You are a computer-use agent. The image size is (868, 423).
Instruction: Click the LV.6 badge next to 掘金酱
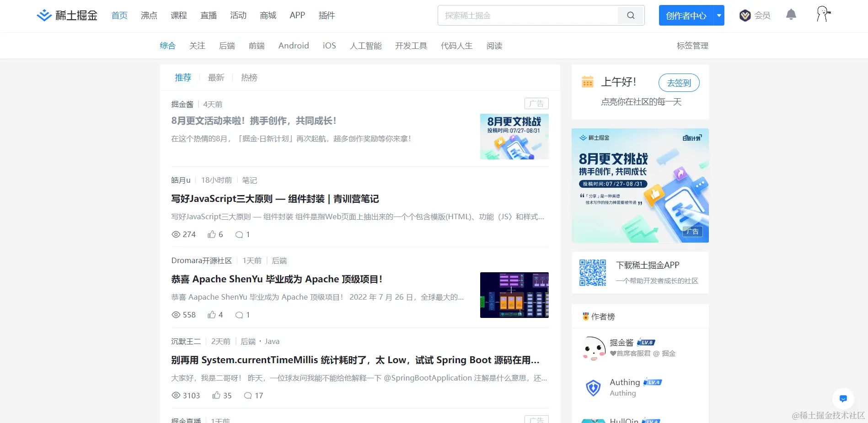(x=646, y=342)
